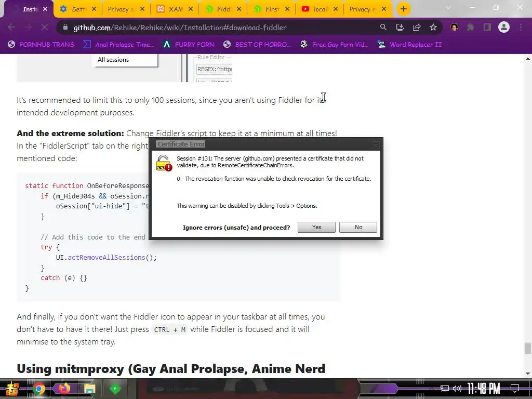The width and height of the screenshot is (532, 399).
Task: Close the XAMPP tab
Action: click(x=191, y=9)
